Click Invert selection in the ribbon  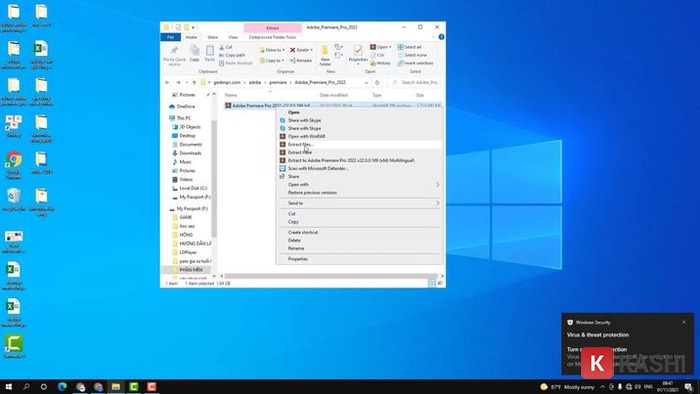pyautogui.click(x=416, y=63)
